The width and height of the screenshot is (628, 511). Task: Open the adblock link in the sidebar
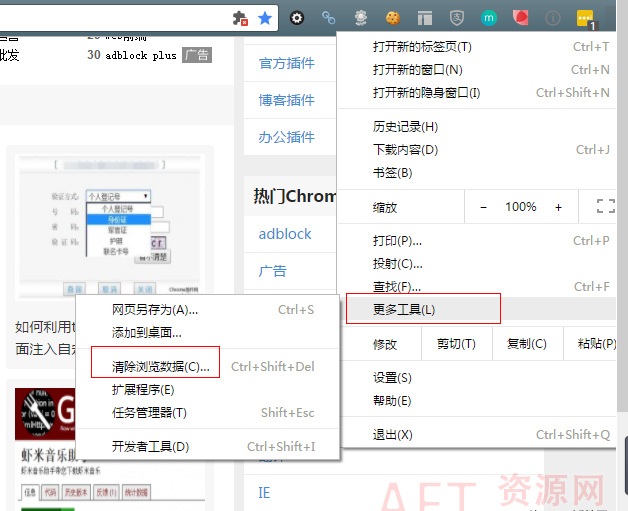(285, 234)
